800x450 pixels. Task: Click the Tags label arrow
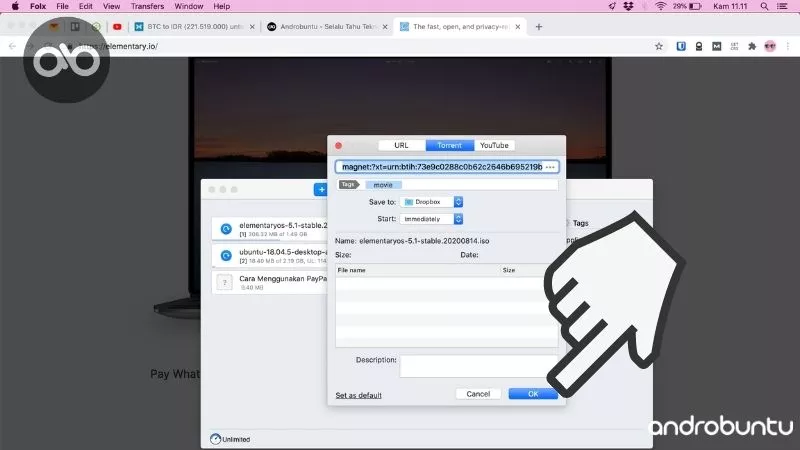[x=349, y=185]
